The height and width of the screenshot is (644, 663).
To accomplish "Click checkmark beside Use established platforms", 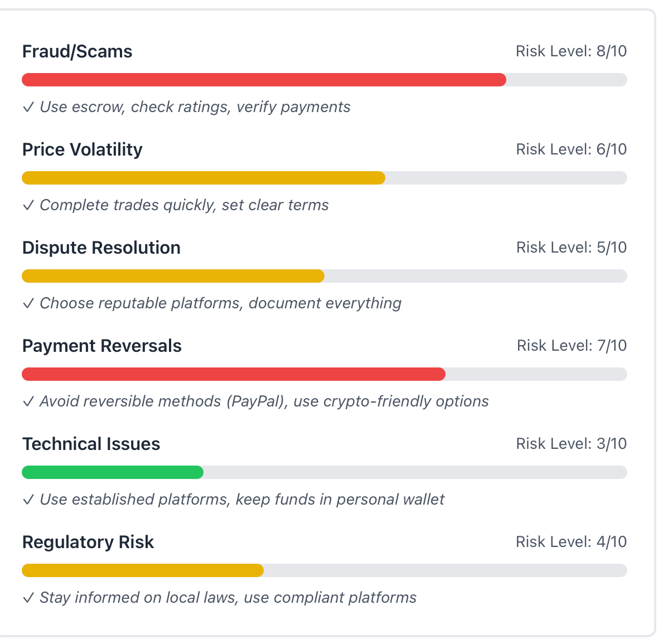I will pyautogui.click(x=28, y=500).
